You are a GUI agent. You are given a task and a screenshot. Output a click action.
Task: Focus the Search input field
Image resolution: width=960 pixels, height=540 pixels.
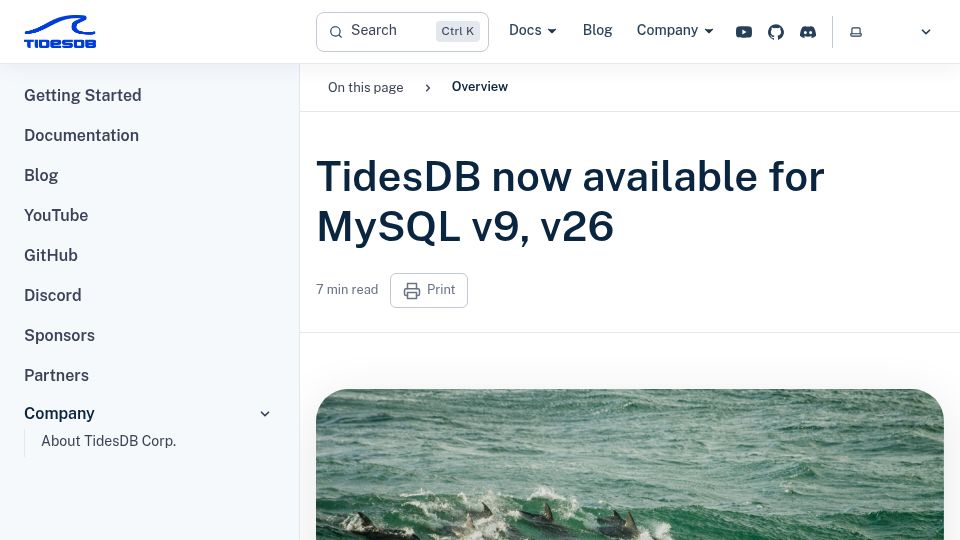tap(402, 32)
